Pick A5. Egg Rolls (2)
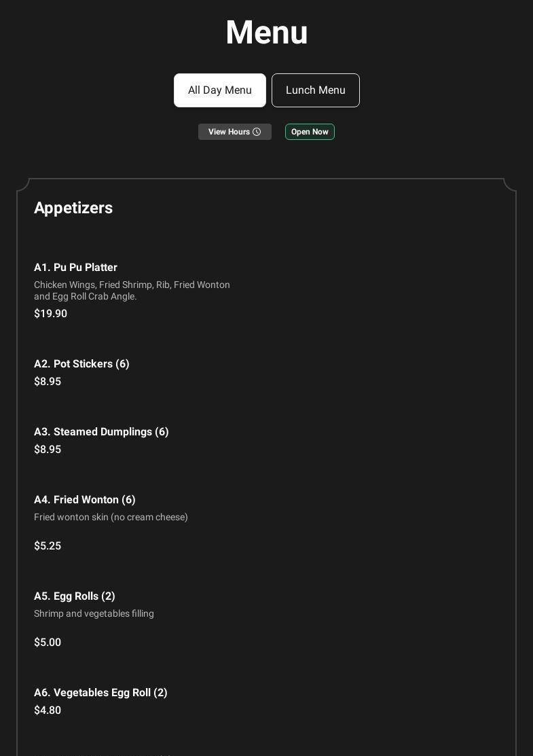Viewport: 533px width, 756px height. pos(75,596)
